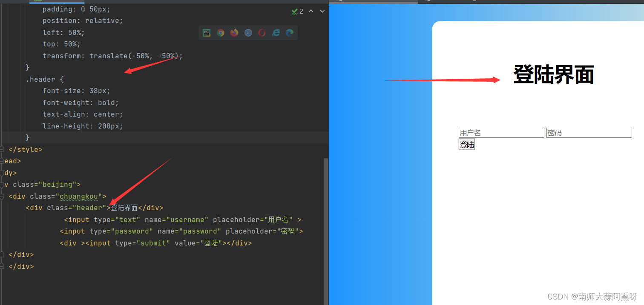Go to previous highlighted problem arrow
Image resolution: width=644 pixels, height=305 pixels.
[311, 11]
